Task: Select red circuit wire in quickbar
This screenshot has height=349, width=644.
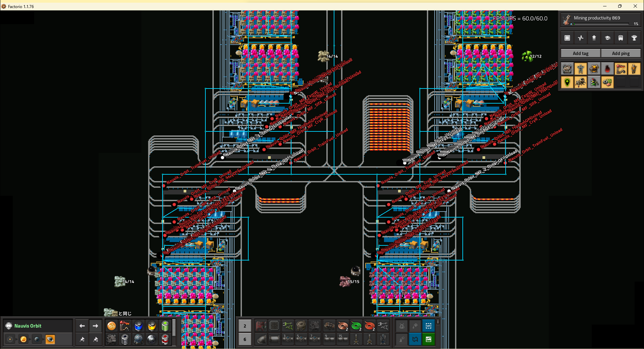Action: (370, 326)
